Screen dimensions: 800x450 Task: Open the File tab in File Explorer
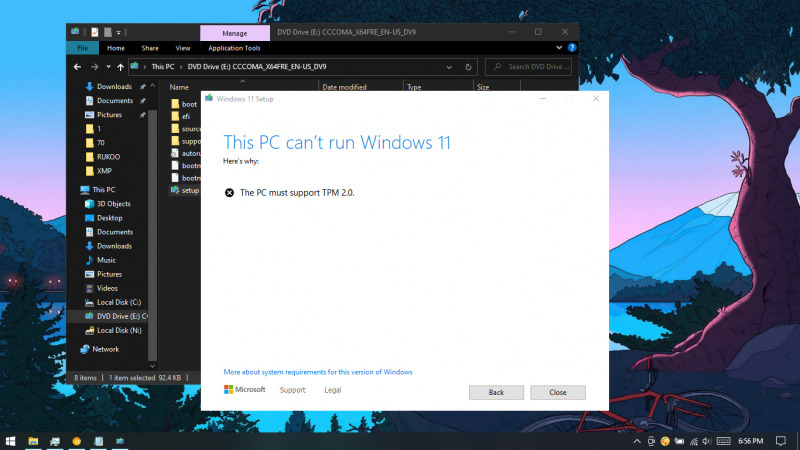82,48
